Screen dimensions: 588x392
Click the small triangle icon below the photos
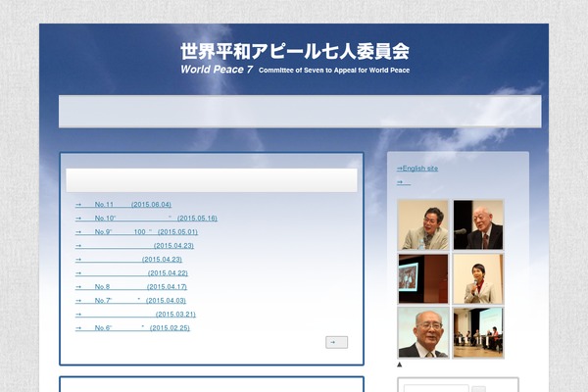(400, 365)
